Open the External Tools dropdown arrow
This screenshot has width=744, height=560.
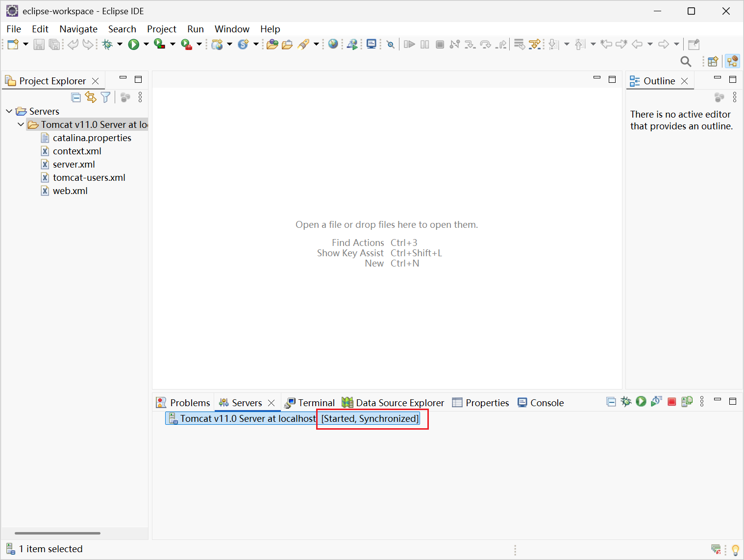coord(199,45)
